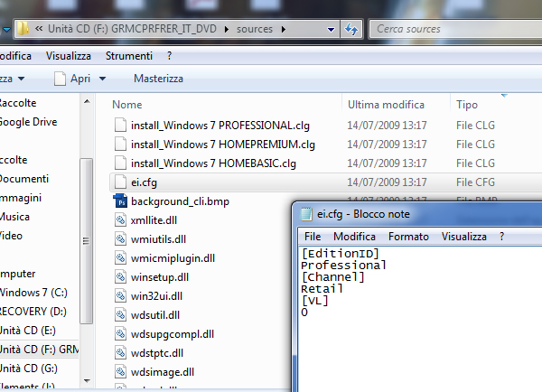Select the winsetup.dll file name
The image size is (542, 392).
160,277
